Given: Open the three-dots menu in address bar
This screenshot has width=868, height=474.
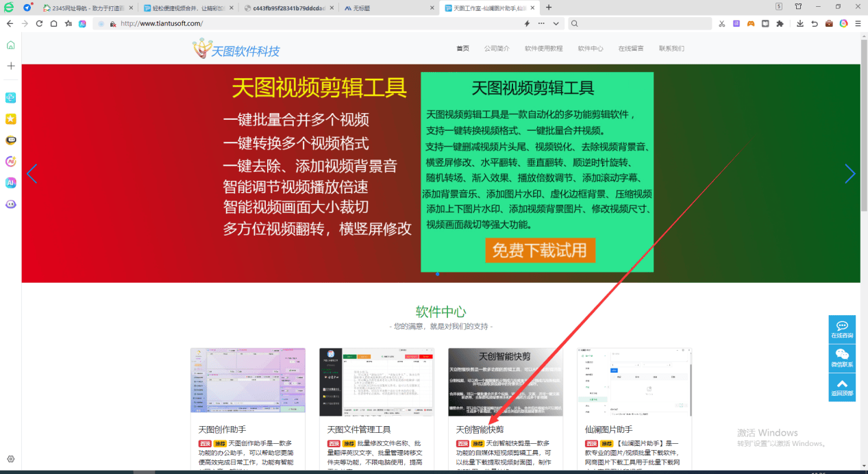Looking at the screenshot, I should pos(541,23).
